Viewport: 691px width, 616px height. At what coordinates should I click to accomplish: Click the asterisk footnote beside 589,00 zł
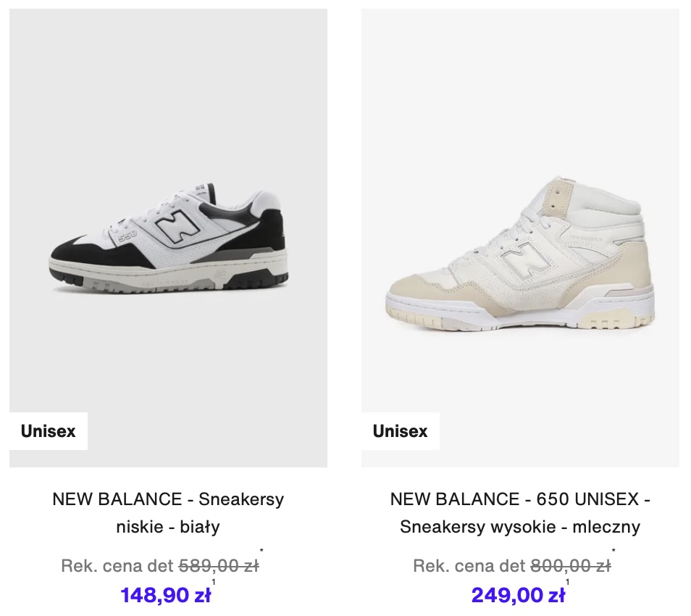pos(261,551)
